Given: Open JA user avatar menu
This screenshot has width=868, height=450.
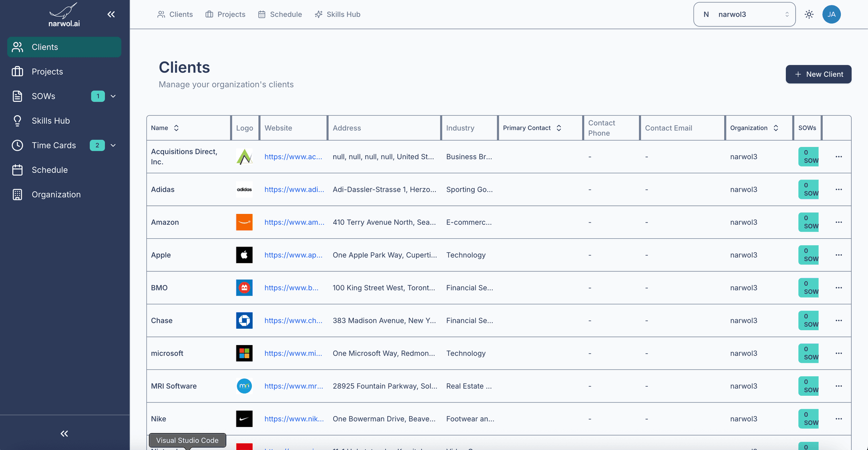Looking at the screenshot, I should point(831,14).
